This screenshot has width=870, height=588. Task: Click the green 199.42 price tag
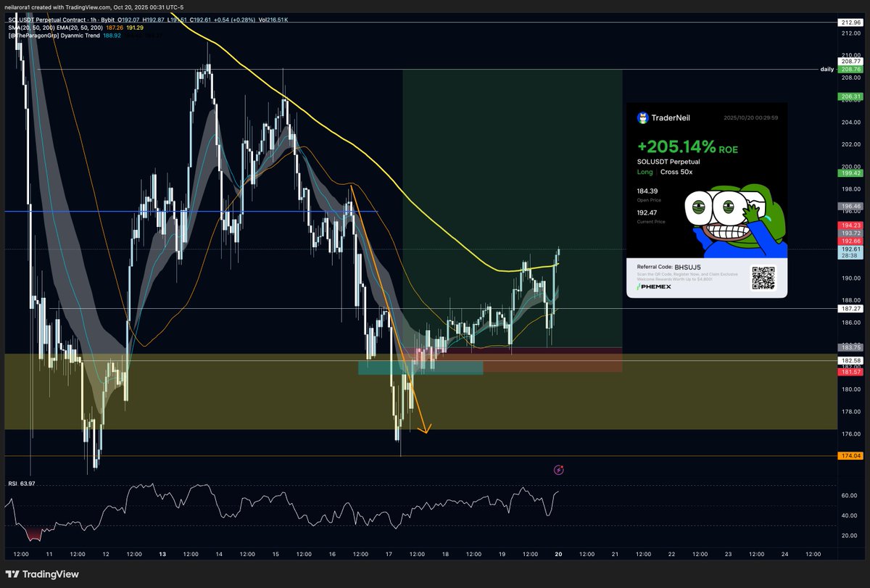click(850, 173)
